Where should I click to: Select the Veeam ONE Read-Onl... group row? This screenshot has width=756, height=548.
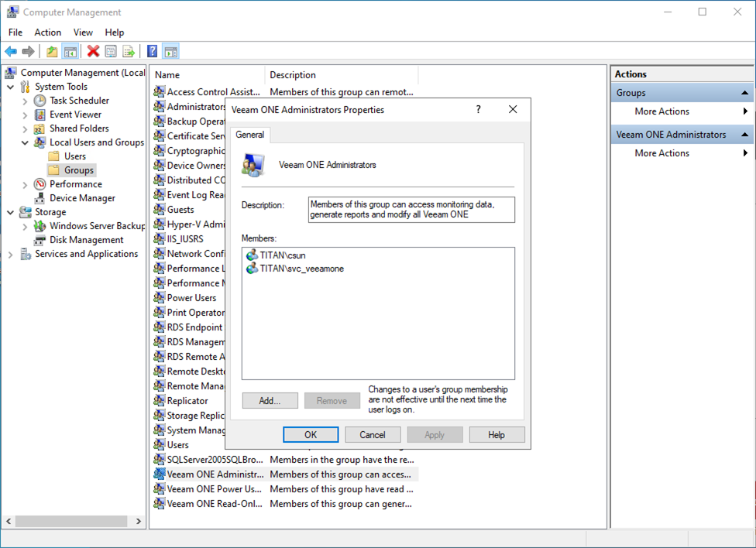click(x=285, y=504)
